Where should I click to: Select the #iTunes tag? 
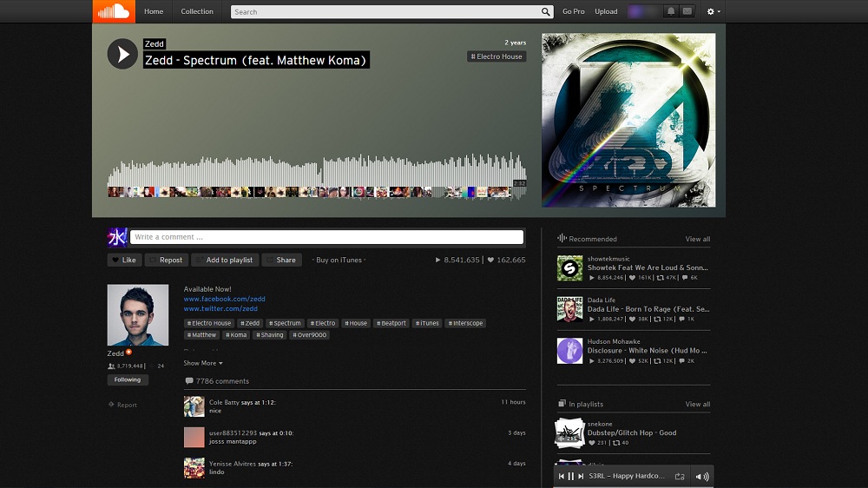(x=427, y=323)
